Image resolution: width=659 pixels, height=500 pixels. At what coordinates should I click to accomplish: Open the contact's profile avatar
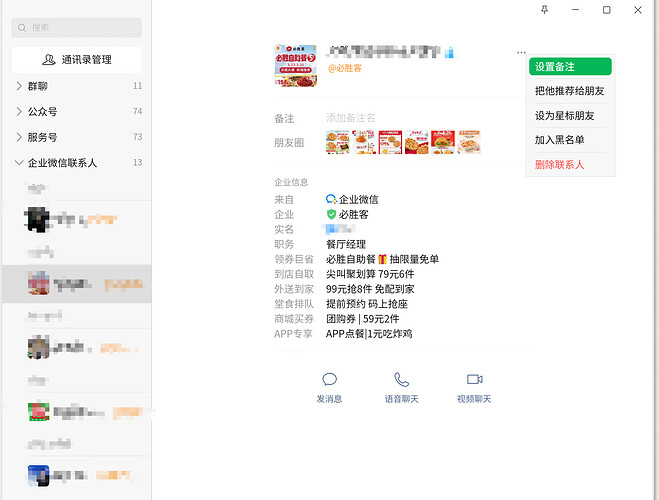click(x=295, y=66)
